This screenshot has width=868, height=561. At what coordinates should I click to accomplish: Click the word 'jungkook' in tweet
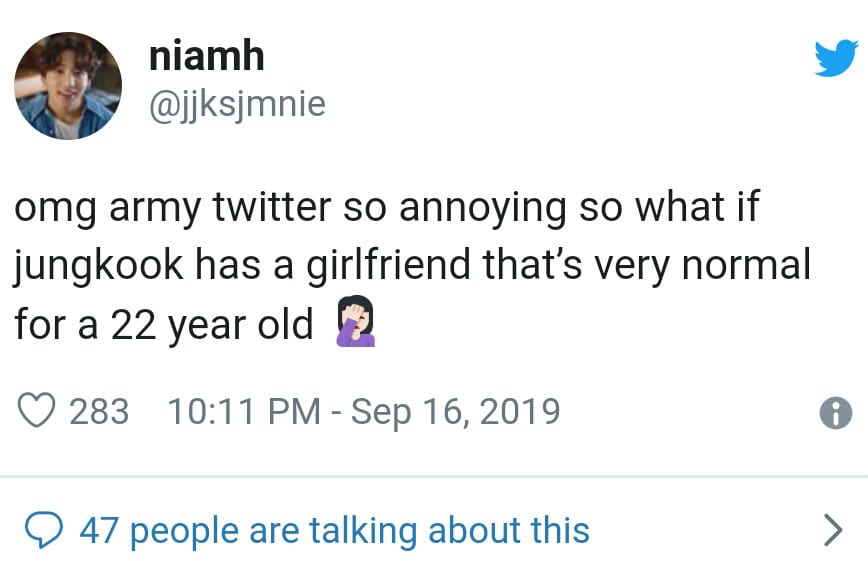(x=98, y=267)
